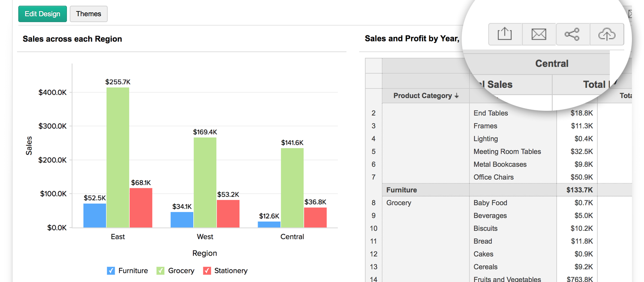Click the Export icon in toolbar

(505, 34)
